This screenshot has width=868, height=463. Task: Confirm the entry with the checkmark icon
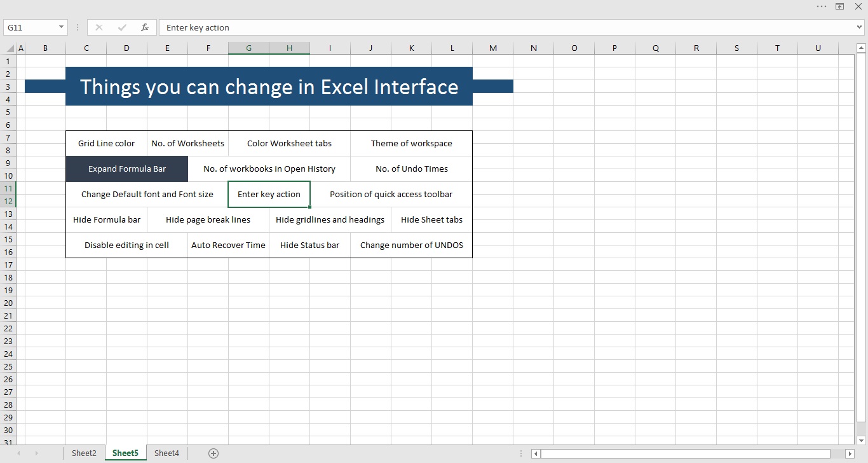122,27
